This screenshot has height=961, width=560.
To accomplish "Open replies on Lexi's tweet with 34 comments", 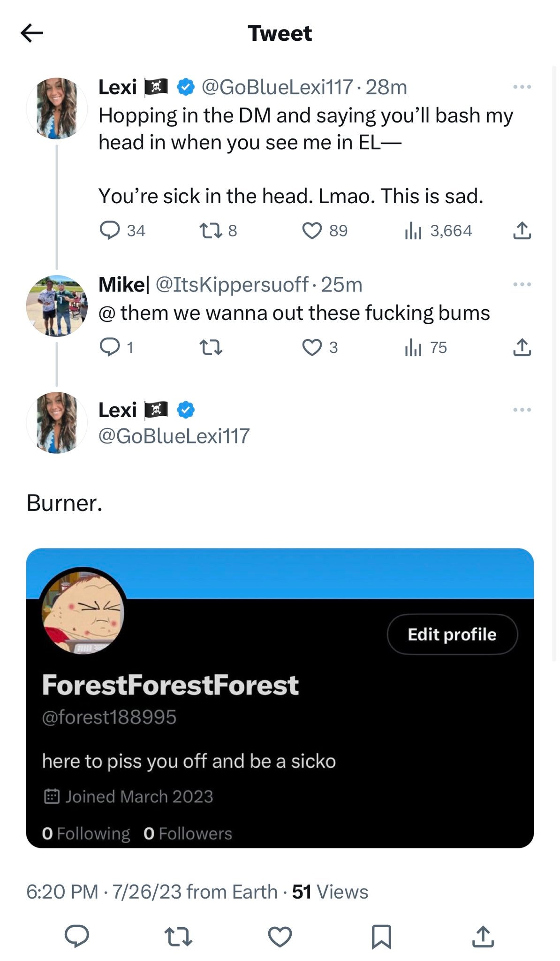I will (x=110, y=231).
